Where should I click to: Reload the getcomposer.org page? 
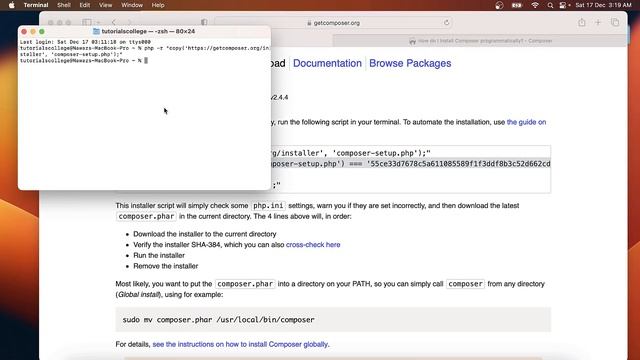(446, 23)
